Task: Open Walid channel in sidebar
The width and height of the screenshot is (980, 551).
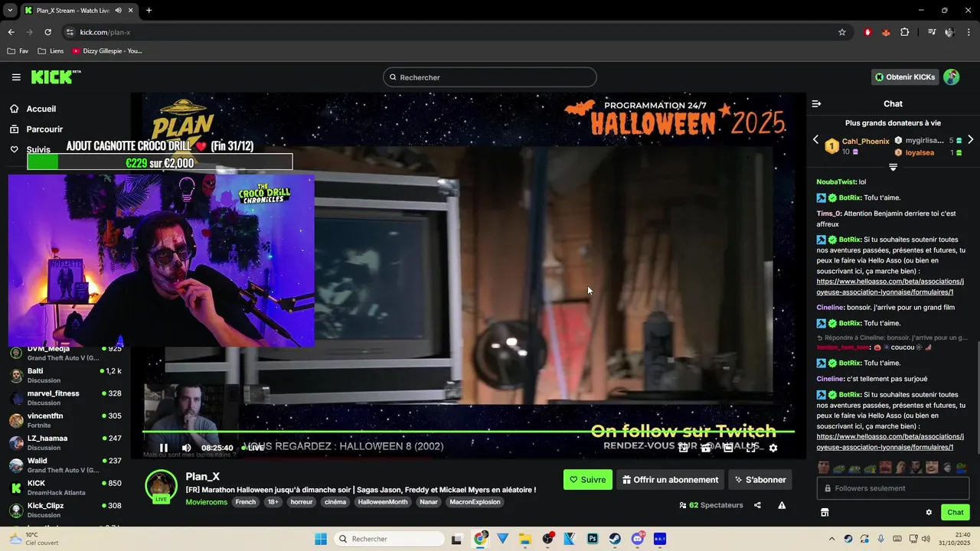Action: pyautogui.click(x=66, y=465)
